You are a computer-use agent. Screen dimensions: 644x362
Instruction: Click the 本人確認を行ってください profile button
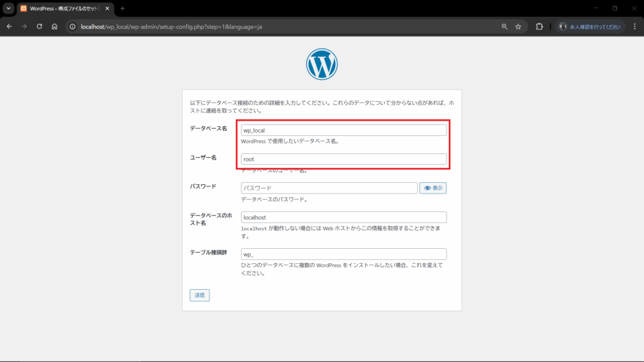click(x=590, y=26)
